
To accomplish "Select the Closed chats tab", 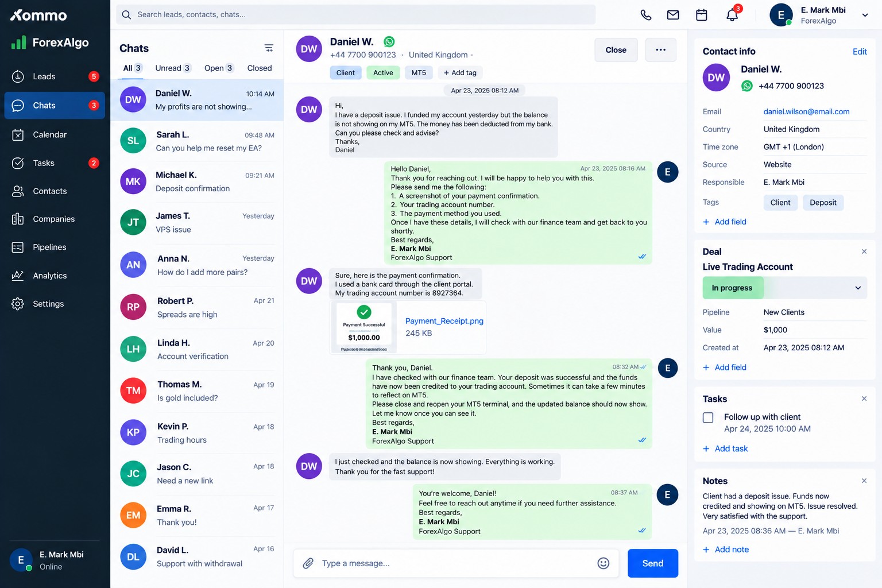I will pos(260,68).
